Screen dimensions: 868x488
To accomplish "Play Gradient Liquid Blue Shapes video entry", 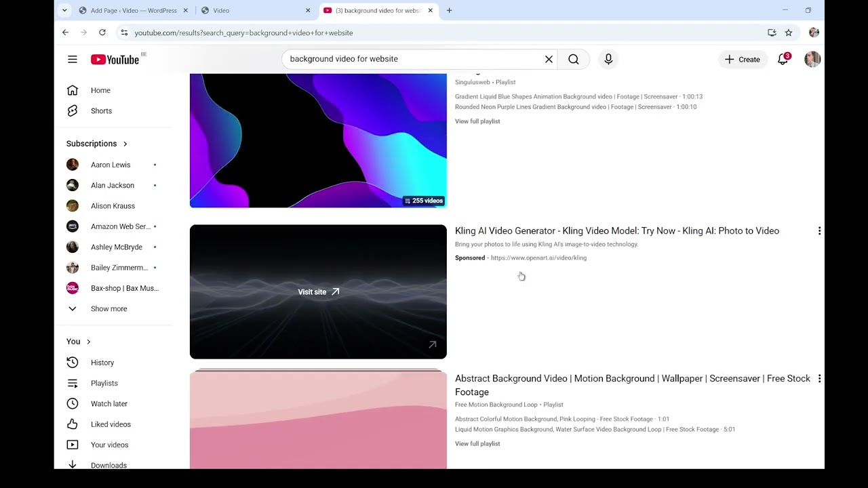I will pos(578,97).
